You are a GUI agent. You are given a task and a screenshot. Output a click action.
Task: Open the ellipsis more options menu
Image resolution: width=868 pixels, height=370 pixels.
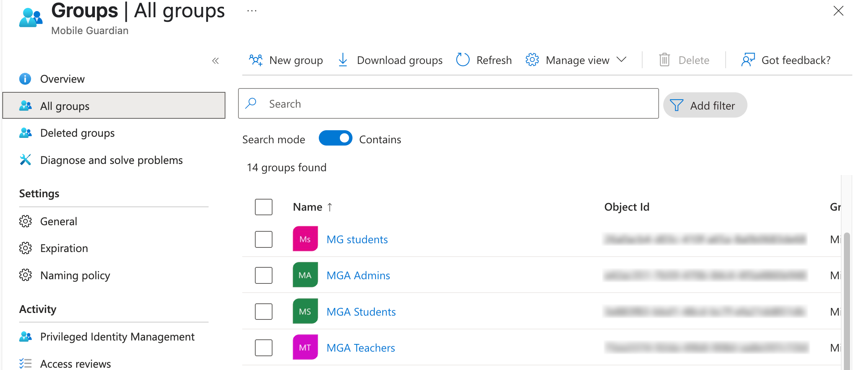coord(252,11)
